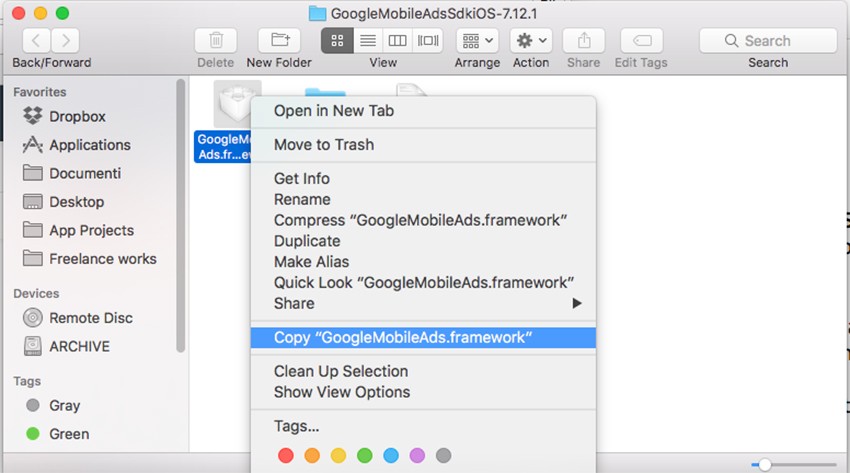Open App Projects in the sidebar
This screenshot has width=850, height=473.
tap(91, 230)
